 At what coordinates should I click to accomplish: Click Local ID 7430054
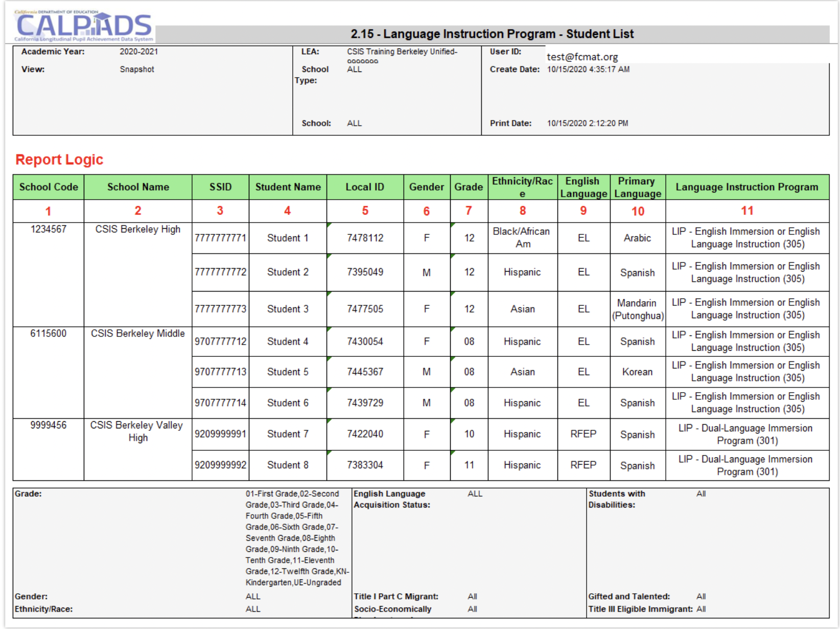[x=365, y=342]
